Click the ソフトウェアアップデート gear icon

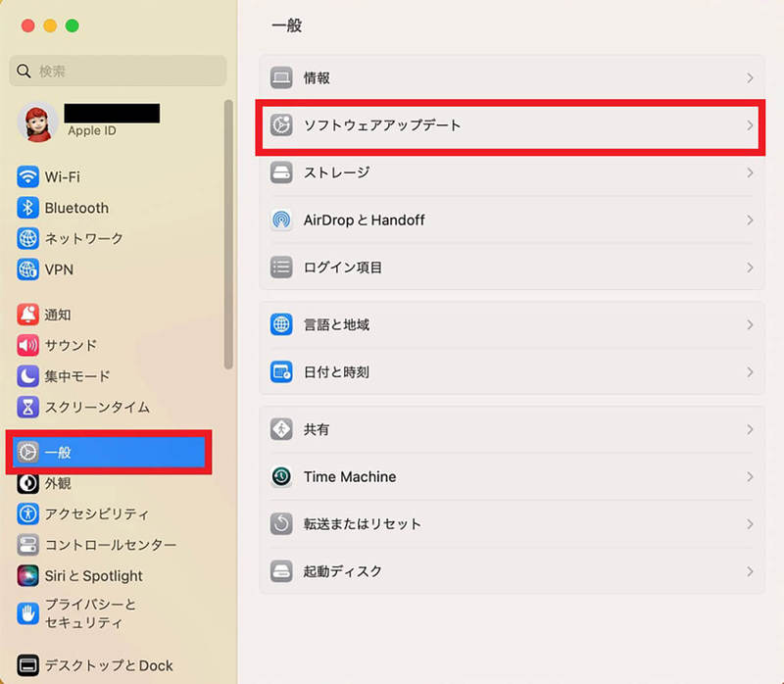[x=281, y=125]
